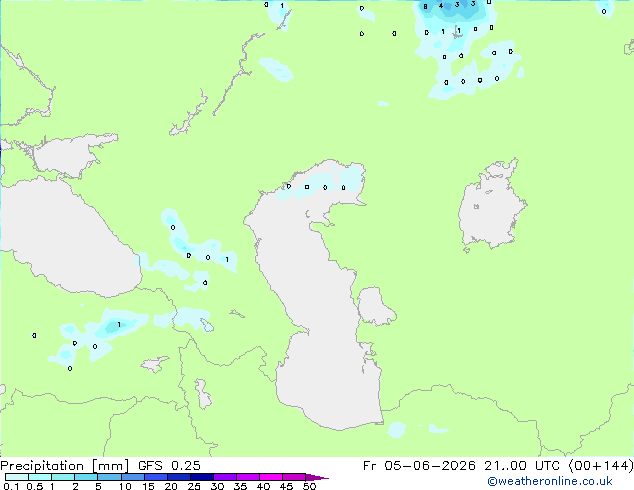Screen dimensions: 634x490
Task: Click the 5–10 mm legend color swatch
Action: pos(109,477)
